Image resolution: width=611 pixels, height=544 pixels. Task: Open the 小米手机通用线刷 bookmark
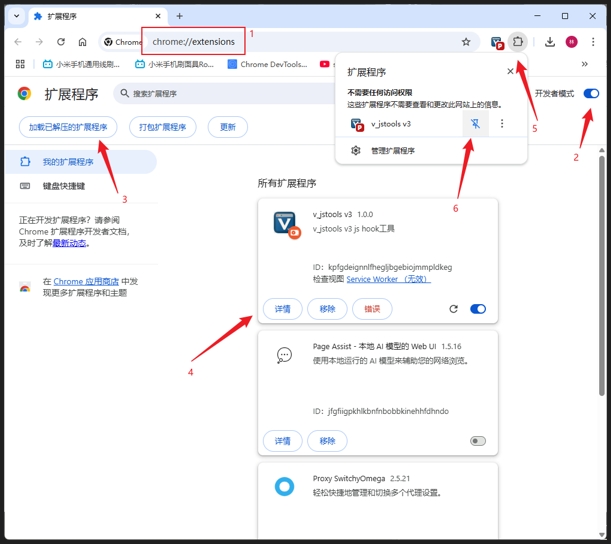tap(81, 64)
